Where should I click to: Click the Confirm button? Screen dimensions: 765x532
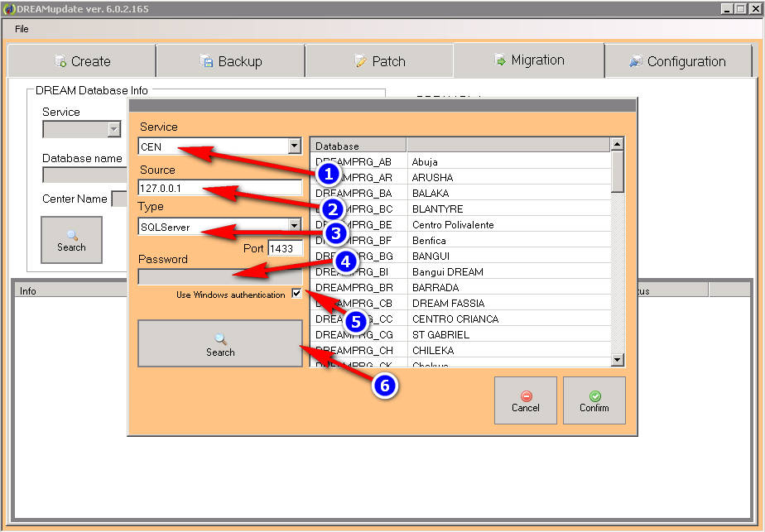tap(594, 400)
